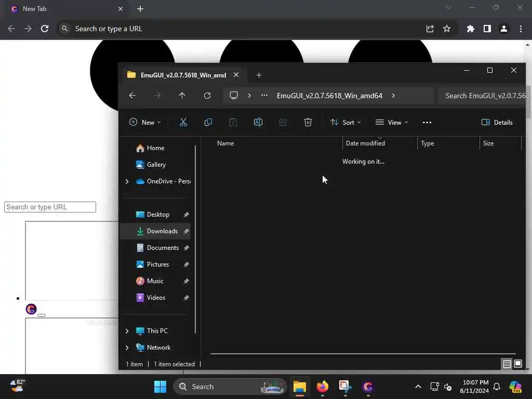Click the Delete trash icon in File Explorer
The image size is (532, 399).
click(308, 123)
